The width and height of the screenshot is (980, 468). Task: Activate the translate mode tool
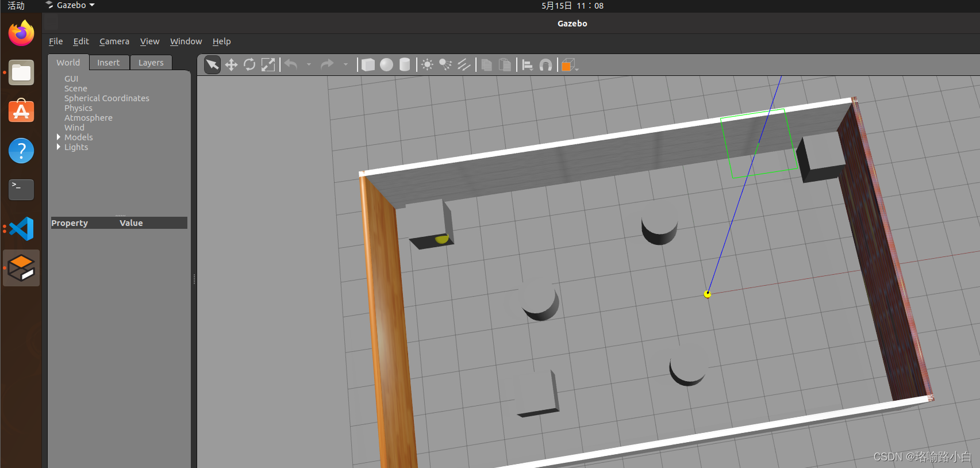tap(231, 64)
